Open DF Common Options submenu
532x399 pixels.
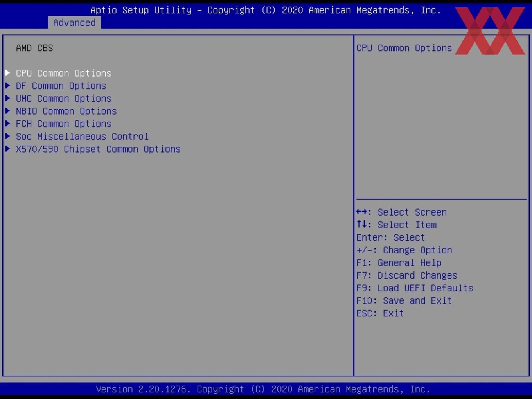61,86
